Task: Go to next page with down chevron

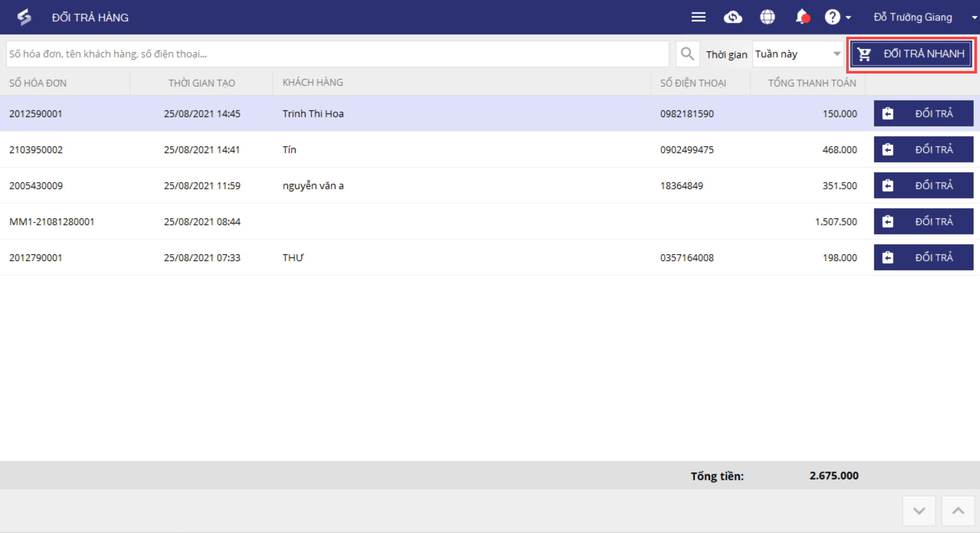Action: pos(919,511)
